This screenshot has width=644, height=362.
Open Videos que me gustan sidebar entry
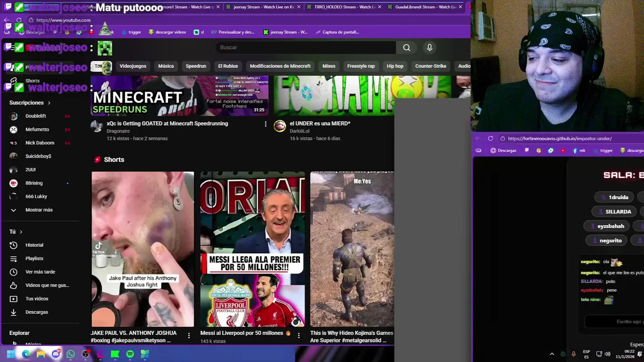[x=47, y=285]
